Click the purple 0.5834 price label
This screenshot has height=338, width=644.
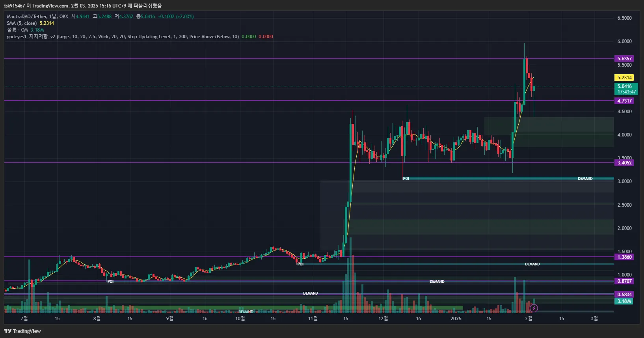pos(624,295)
